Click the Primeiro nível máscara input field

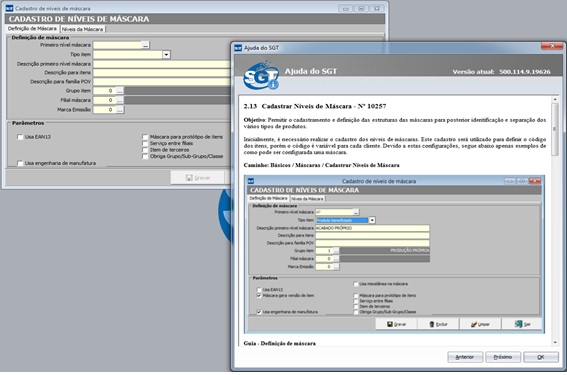point(117,45)
